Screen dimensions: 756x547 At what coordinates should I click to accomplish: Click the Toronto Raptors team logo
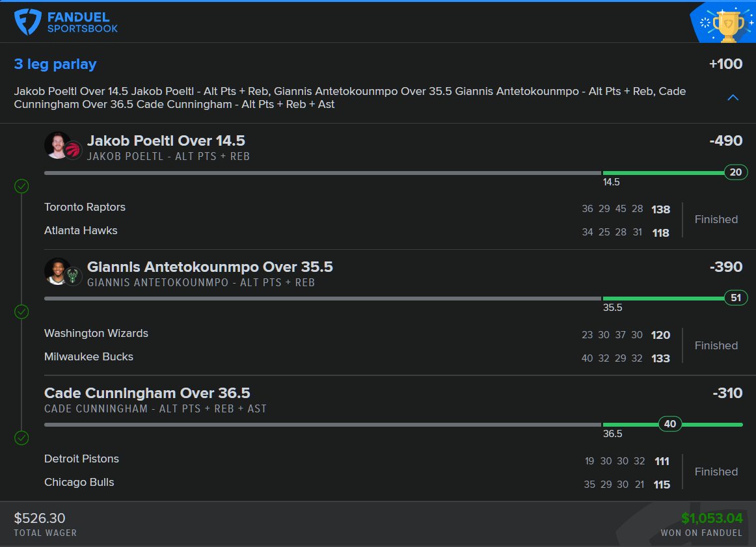point(73,151)
